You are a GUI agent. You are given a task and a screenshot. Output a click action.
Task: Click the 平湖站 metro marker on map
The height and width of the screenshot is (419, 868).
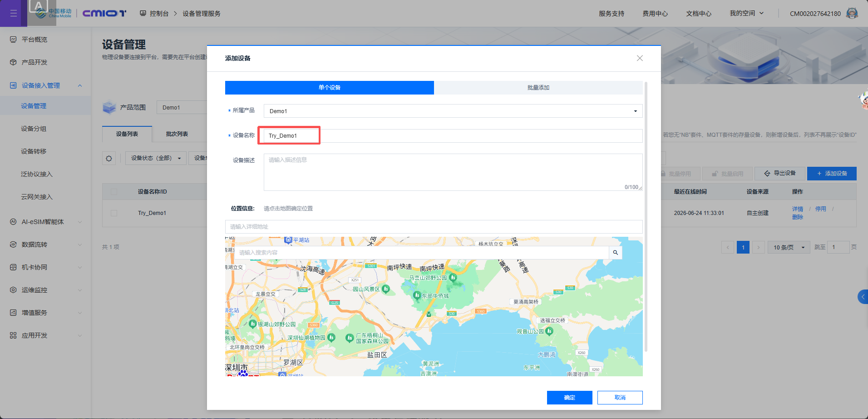click(288, 240)
